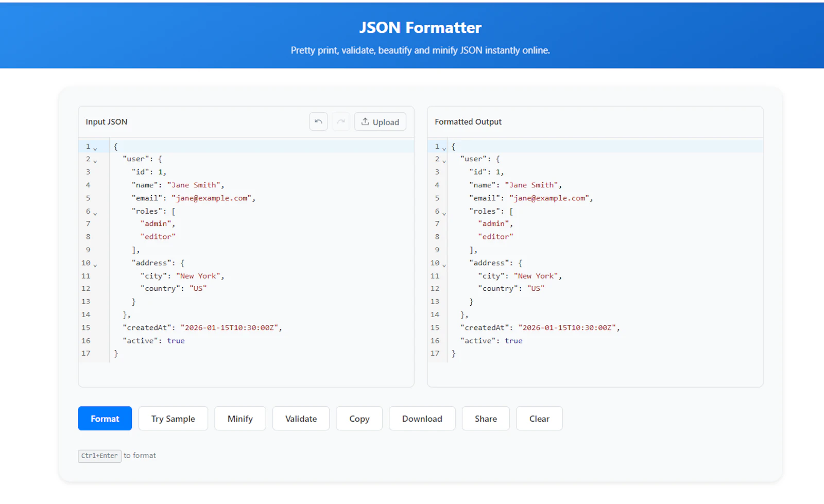The width and height of the screenshot is (824, 504).
Task: Click the Input JSON panel title
Action: click(107, 121)
